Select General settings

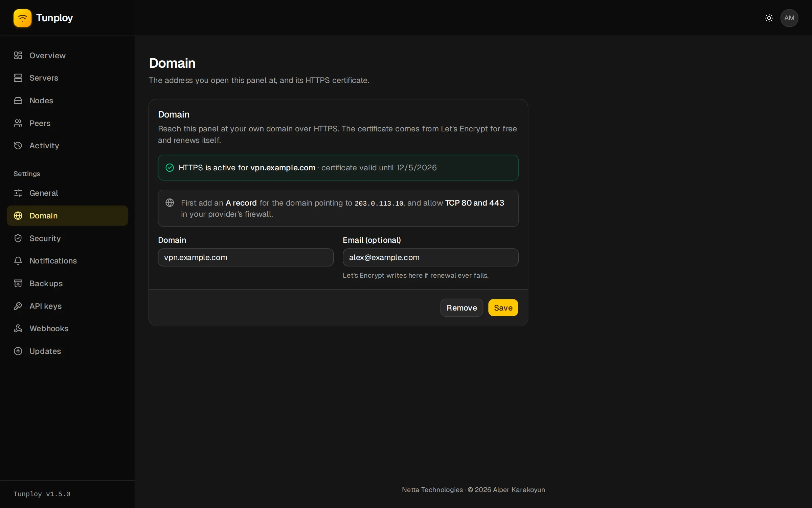(67, 193)
